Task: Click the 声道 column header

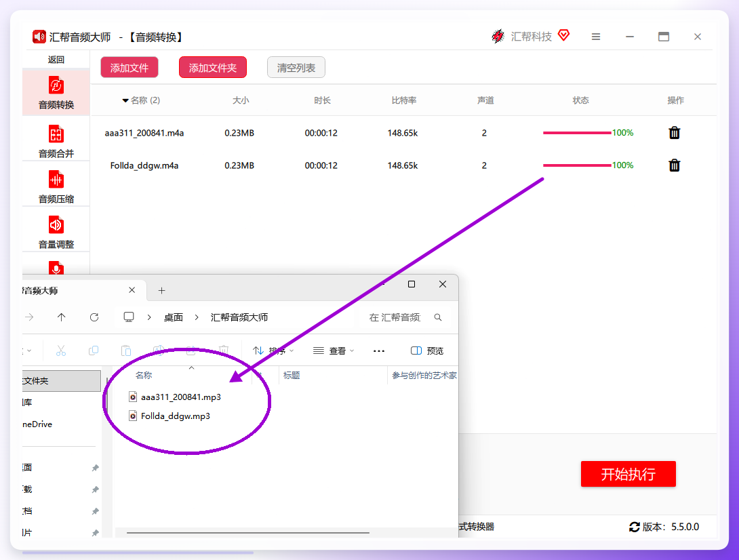Action: (x=485, y=100)
